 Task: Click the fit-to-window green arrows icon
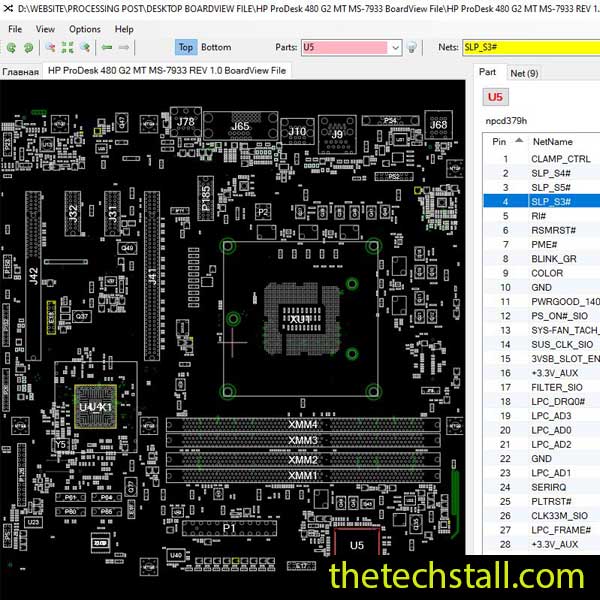point(67,47)
